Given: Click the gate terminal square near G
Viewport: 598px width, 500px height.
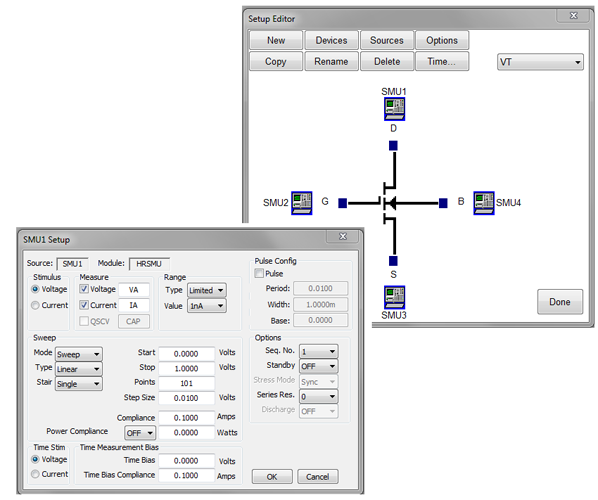Looking at the screenshot, I should pyautogui.click(x=342, y=203).
